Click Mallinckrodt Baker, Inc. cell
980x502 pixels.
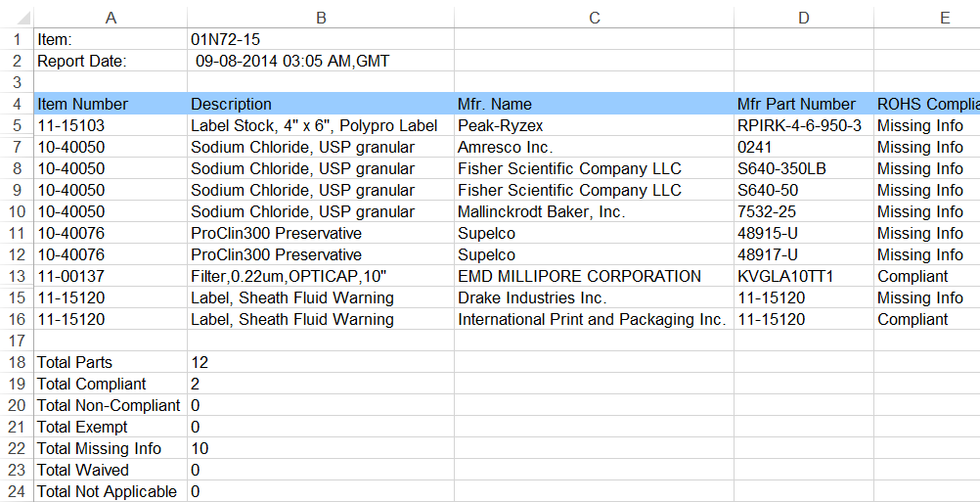594,212
